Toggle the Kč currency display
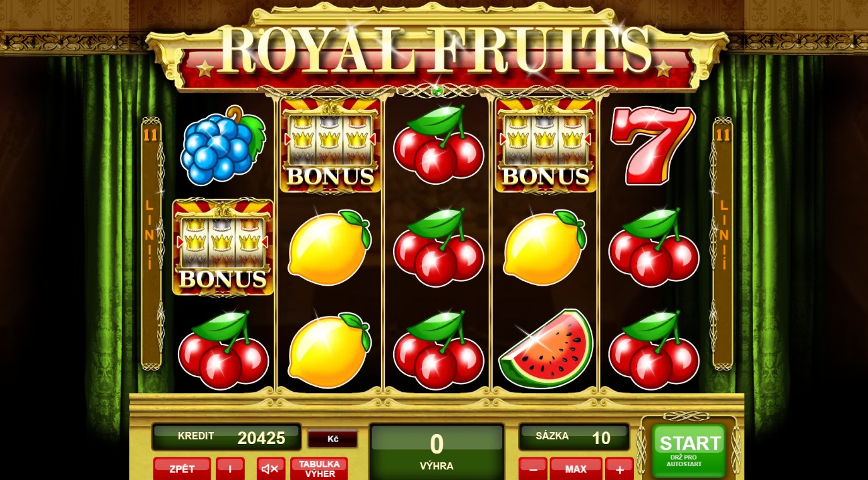868x480 pixels. 332,438
